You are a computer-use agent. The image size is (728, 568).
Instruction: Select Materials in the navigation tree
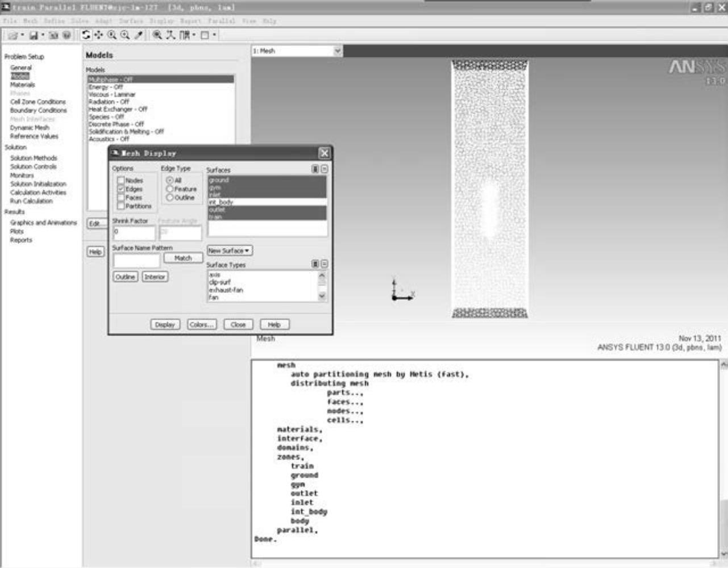(x=22, y=85)
